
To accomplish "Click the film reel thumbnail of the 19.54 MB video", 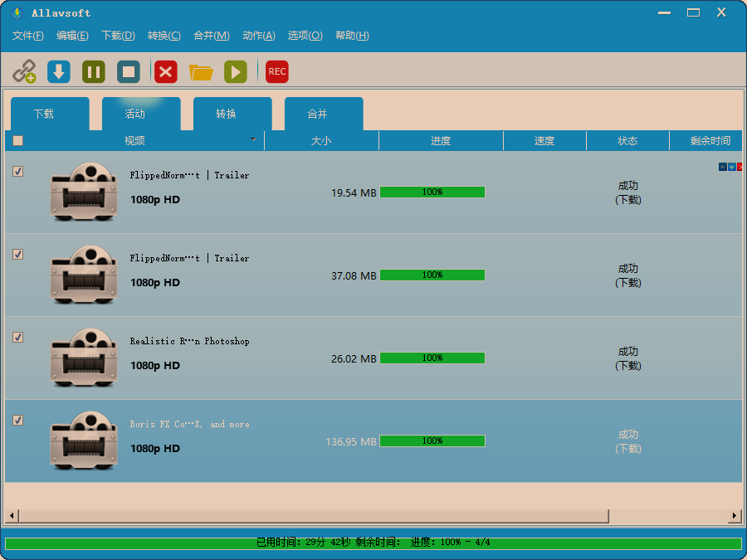I will click(x=84, y=192).
